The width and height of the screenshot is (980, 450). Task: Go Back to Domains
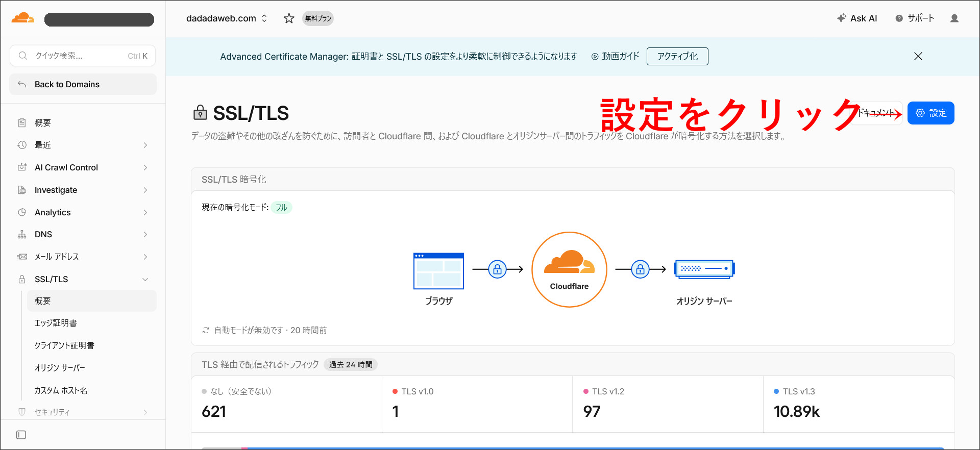(x=83, y=84)
